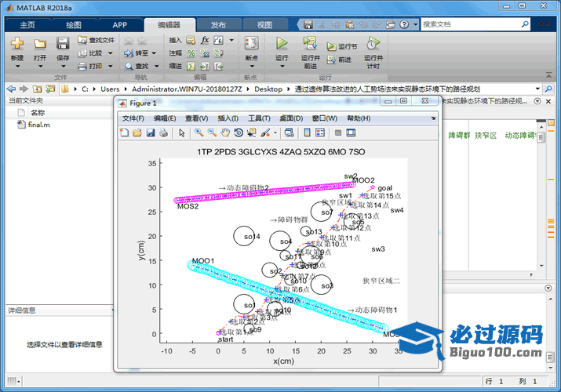This screenshot has width=561, height=392.
Task: Expand the 比较 dropdown arrow
Action: 110,53
